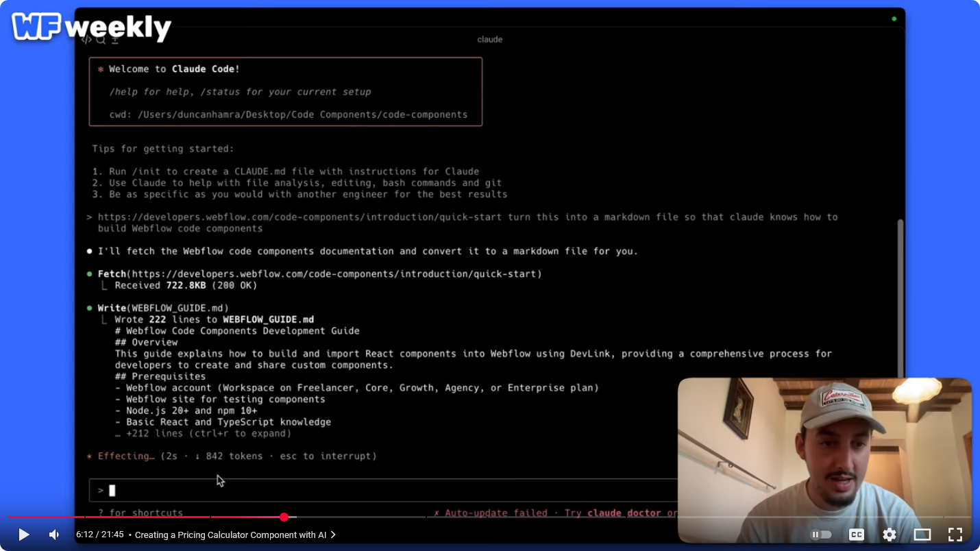Viewport: 980px width, 551px height.
Task: Click '? for shortcuts' hint
Action: pyautogui.click(x=140, y=513)
